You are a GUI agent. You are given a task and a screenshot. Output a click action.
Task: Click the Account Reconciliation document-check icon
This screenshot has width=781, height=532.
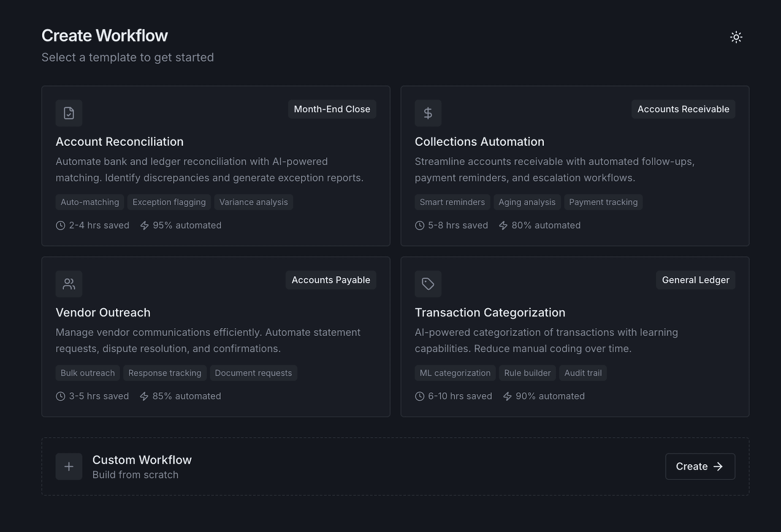pos(69,113)
